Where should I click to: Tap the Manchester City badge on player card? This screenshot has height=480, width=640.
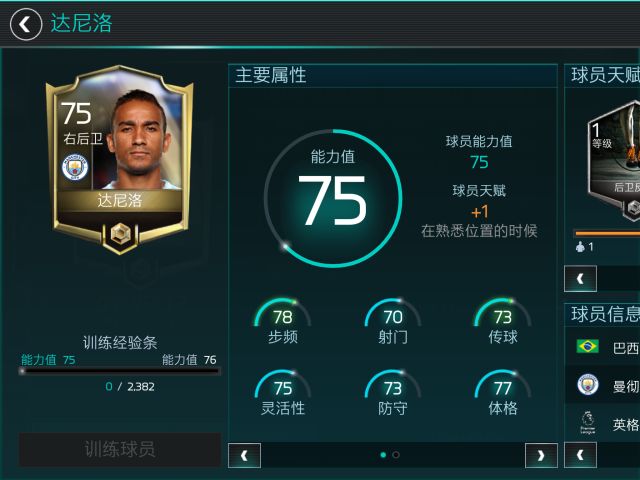[75, 167]
